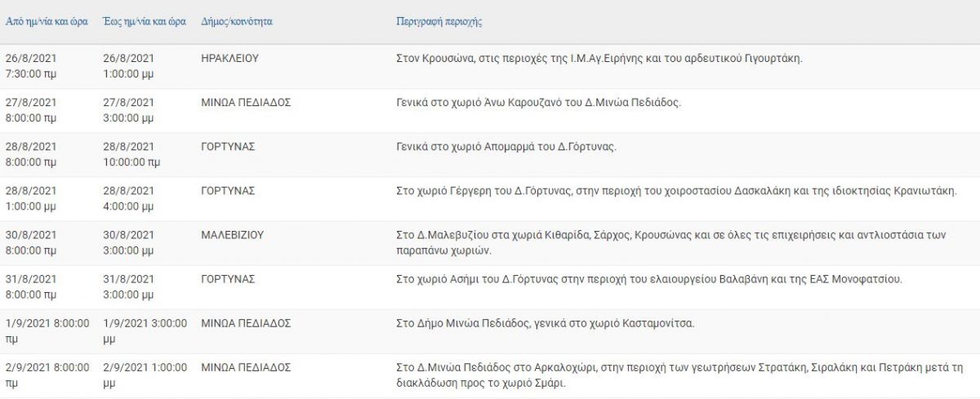Select the ΗΡΑΚΛΕΙΟΥ municipality cell
Screen dimensions: 980x399
[229, 59]
